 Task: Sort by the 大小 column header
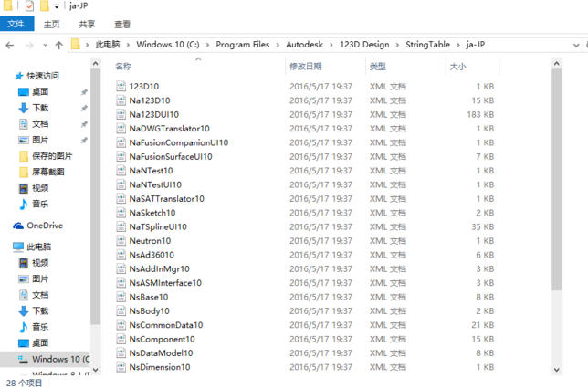[x=457, y=67]
